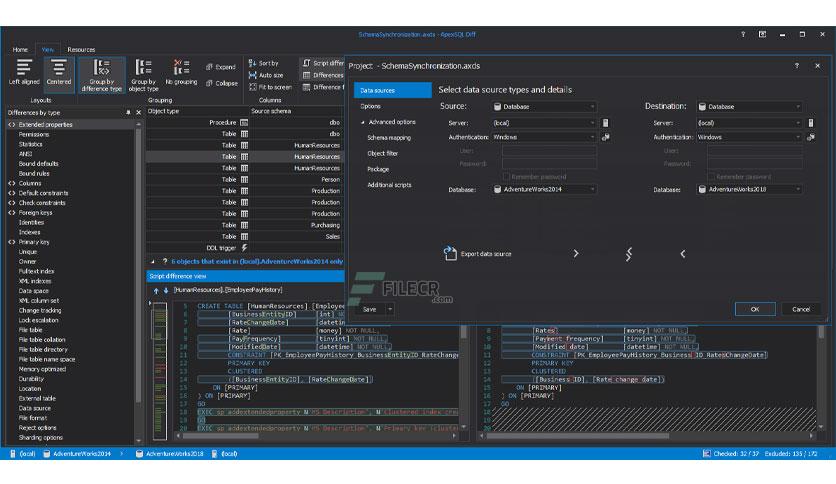
Task: Go to previous difference with up arrow
Action: 156,291
